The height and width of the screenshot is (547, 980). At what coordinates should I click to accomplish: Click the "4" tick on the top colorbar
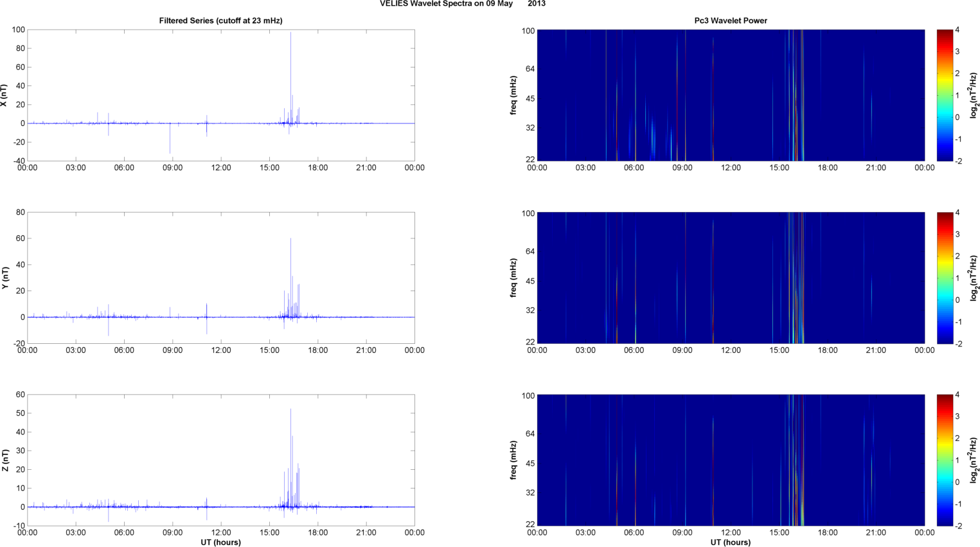click(958, 30)
